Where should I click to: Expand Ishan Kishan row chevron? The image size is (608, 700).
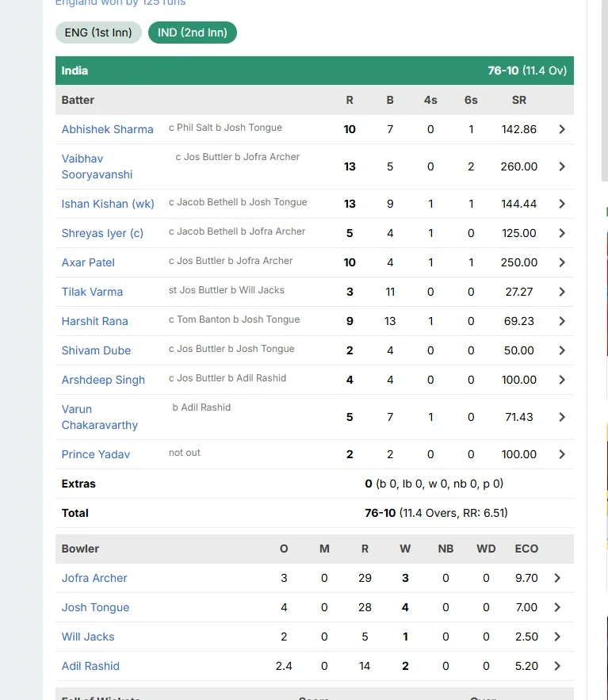pos(562,204)
